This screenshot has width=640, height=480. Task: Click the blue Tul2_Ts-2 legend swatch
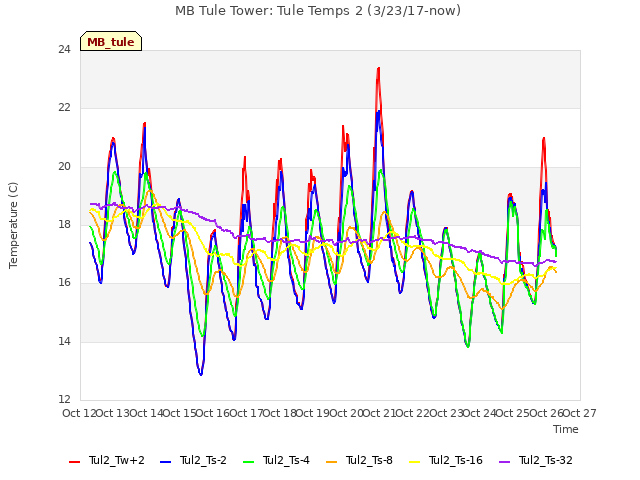[x=165, y=462]
